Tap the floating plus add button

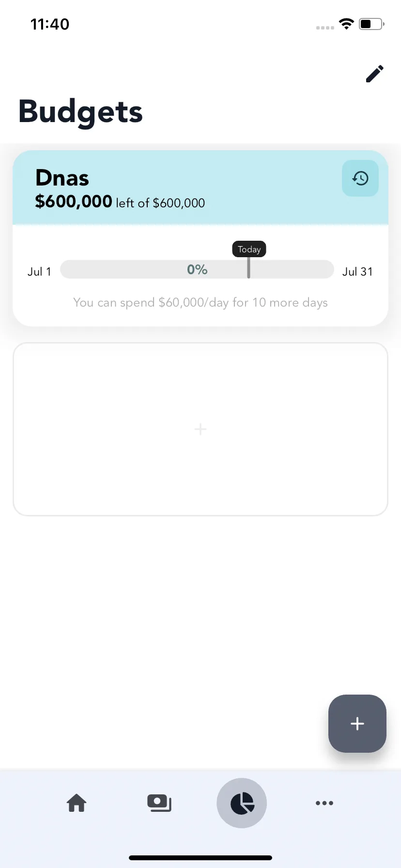(x=357, y=724)
